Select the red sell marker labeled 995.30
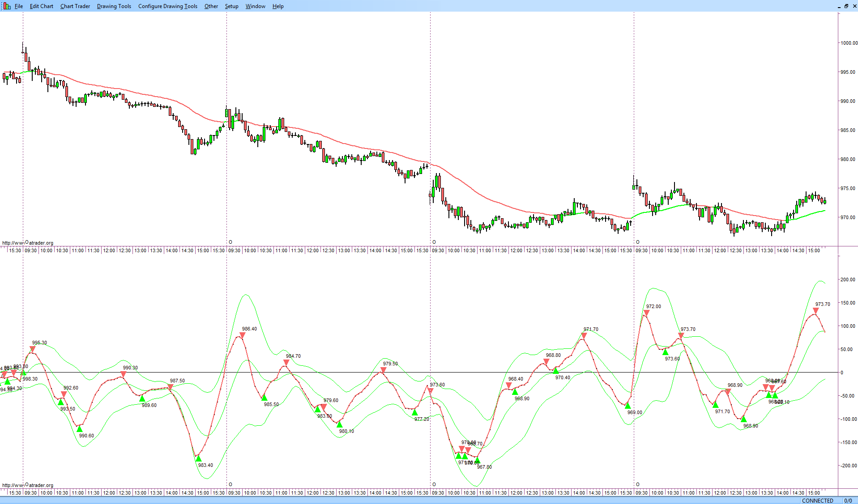The image size is (858, 504). click(x=33, y=349)
